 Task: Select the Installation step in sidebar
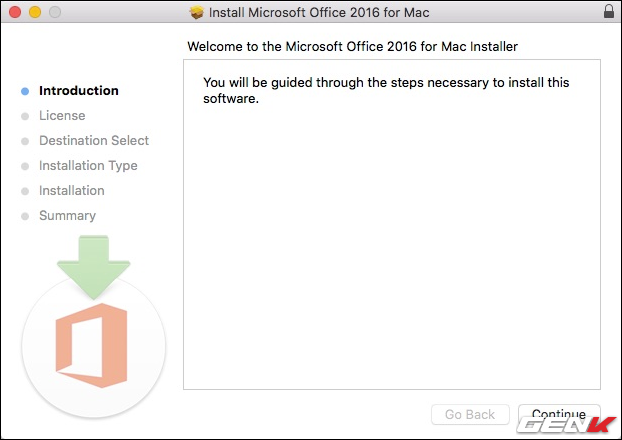click(72, 190)
